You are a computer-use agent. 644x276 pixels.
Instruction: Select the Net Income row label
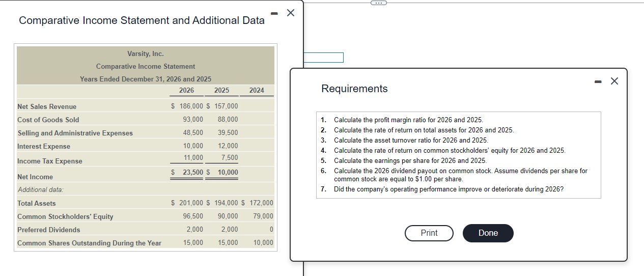tap(35, 177)
